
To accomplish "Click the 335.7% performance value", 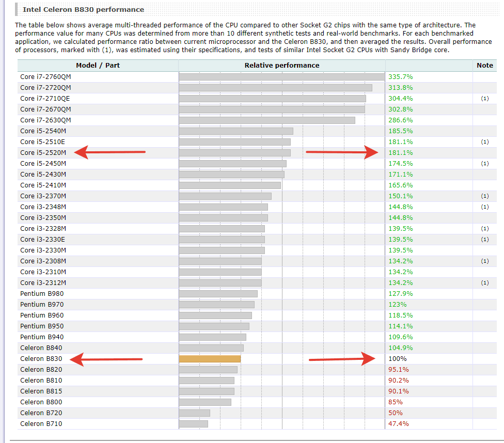I will [401, 77].
